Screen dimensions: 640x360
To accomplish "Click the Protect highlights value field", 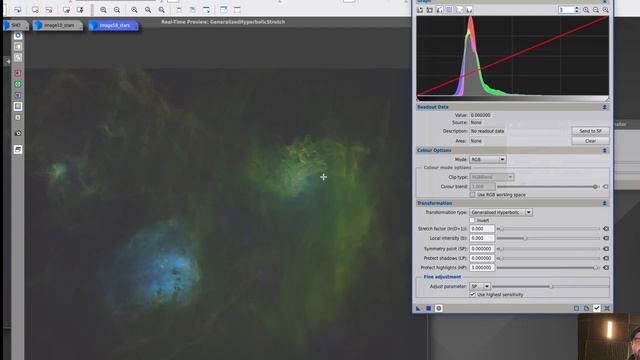I will [482, 268].
